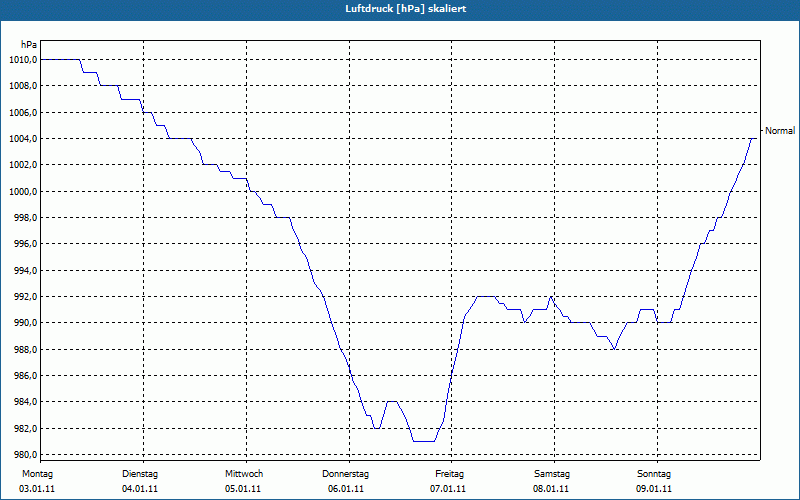Click the 'Normal' marker label
Image resolution: width=800 pixels, height=500 pixels.
click(780, 131)
